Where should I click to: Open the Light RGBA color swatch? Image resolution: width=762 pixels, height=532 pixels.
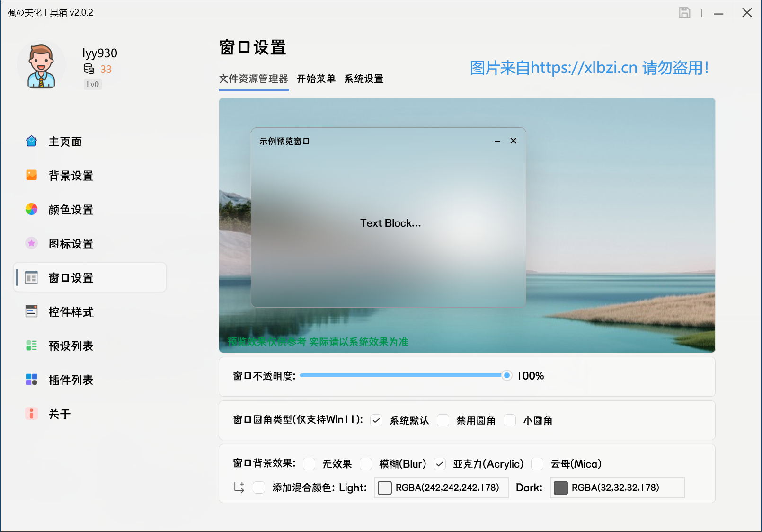click(x=384, y=488)
